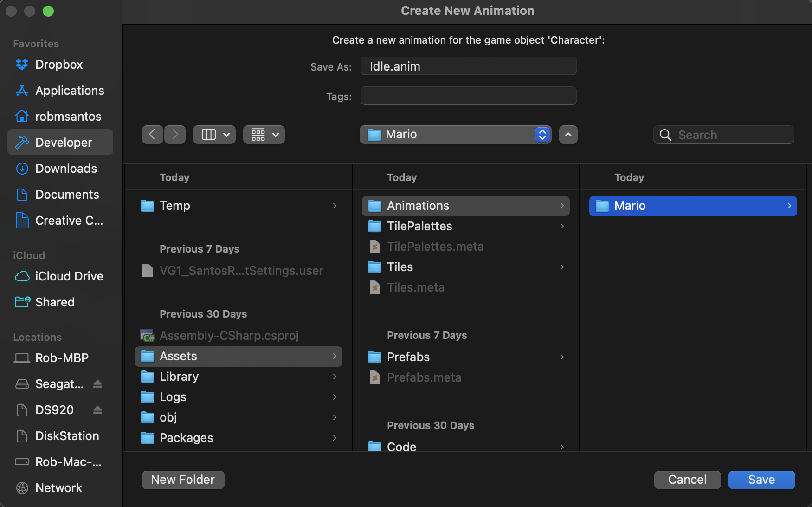Go to Downloads in Favorites
The width and height of the screenshot is (812, 507).
pyautogui.click(x=66, y=169)
